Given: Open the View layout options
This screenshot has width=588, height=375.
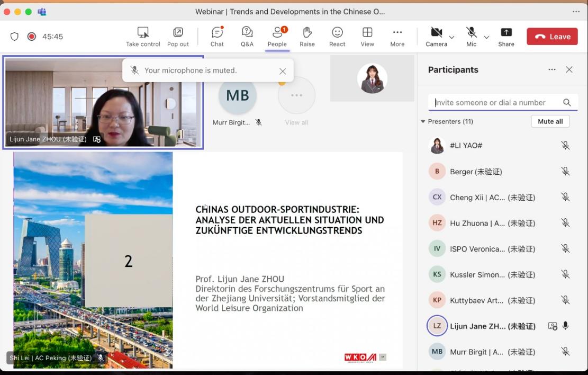Looking at the screenshot, I should point(367,37).
